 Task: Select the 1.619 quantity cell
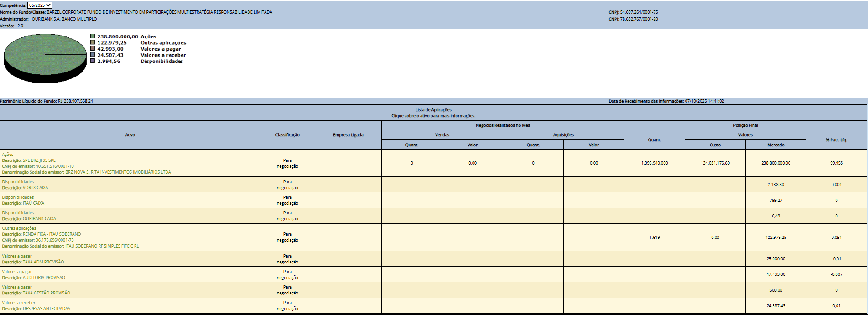pyautogui.click(x=655, y=237)
